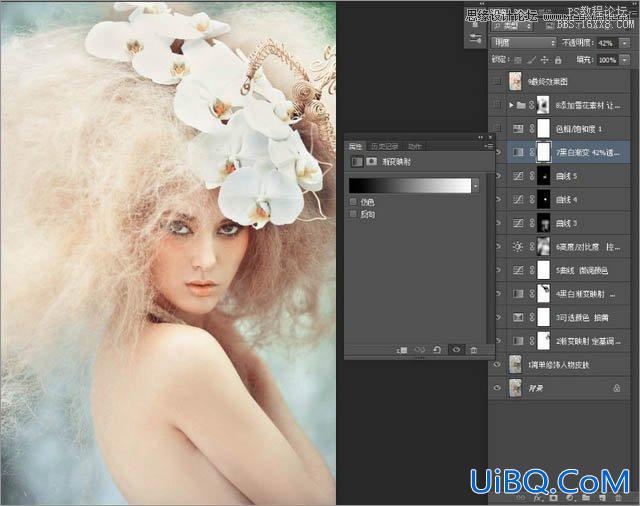Select the 曲线 5 layer name
Screen dimensions: 640x506
[x=567, y=176]
